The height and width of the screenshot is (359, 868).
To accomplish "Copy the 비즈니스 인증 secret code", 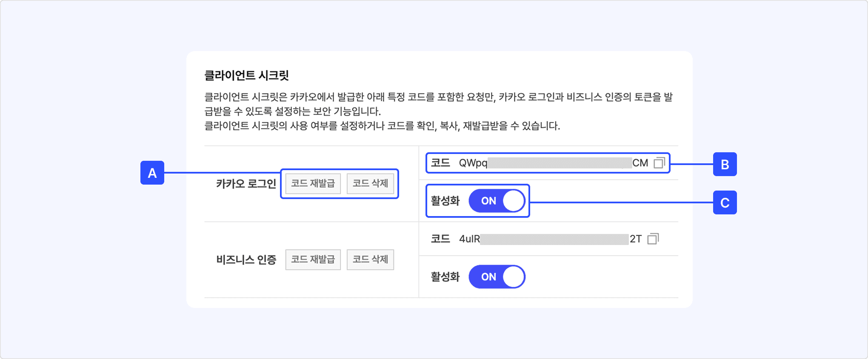I will point(653,239).
